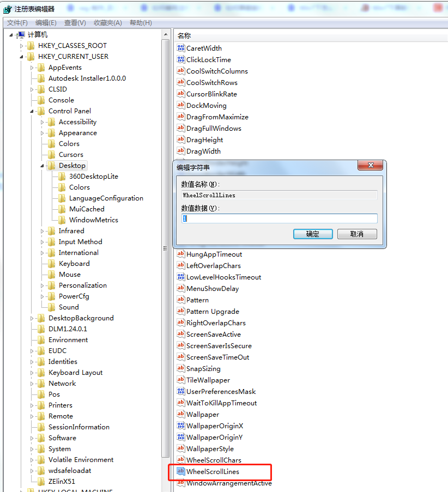Click the CursorBlinkRate string icon

pos(180,94)
